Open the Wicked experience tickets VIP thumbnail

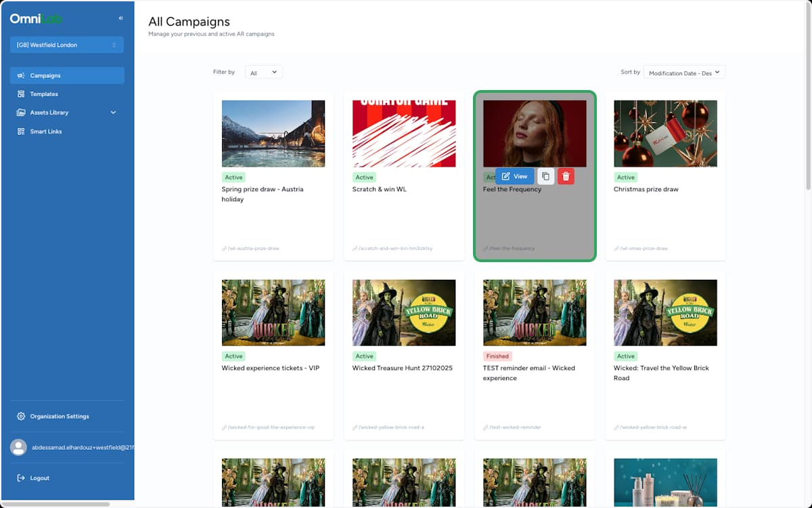point(273,312)
